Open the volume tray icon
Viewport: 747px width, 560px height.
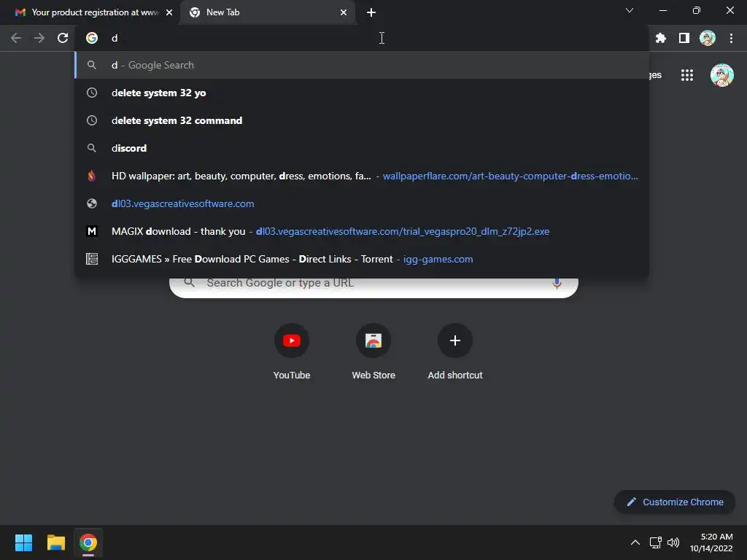(x=673, y=542)
